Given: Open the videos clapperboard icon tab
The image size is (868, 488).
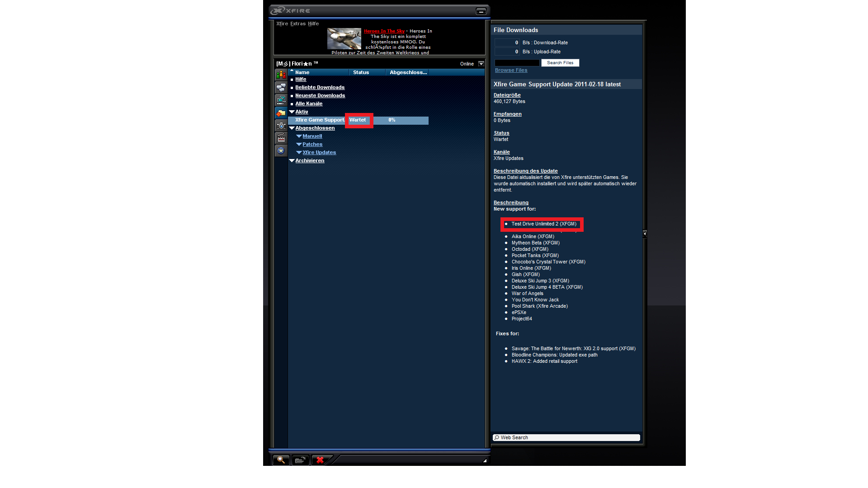Looking at the screenshot, I should coord(281,138).
